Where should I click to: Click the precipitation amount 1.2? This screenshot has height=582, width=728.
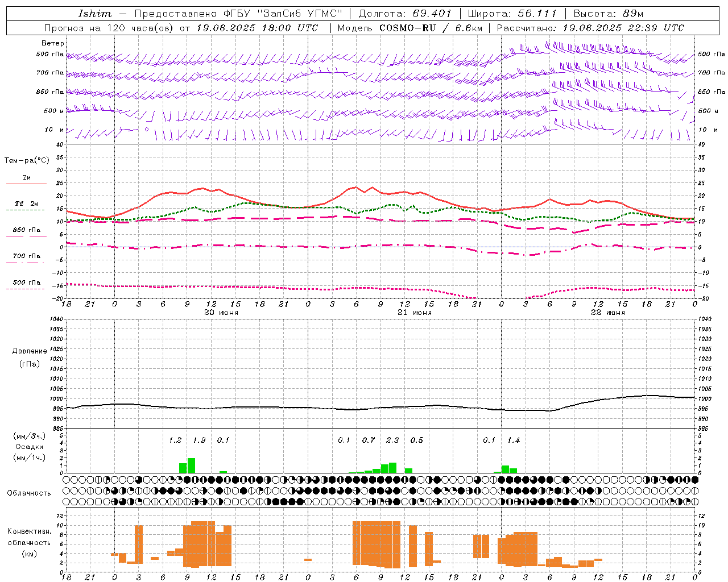tap(175, 440)
